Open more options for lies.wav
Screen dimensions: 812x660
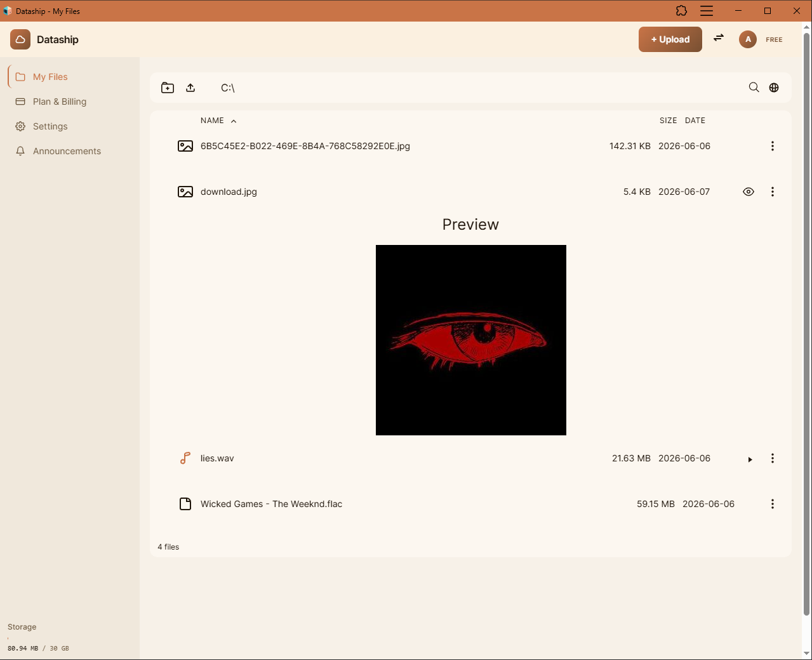click(x=773, y=458)
